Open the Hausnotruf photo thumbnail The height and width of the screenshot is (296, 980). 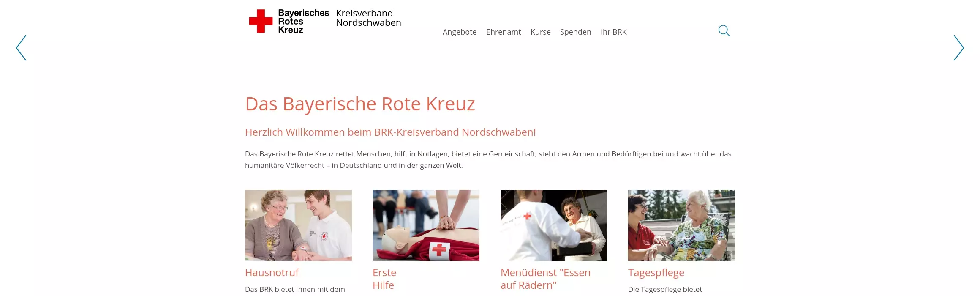tap(298, 225)
